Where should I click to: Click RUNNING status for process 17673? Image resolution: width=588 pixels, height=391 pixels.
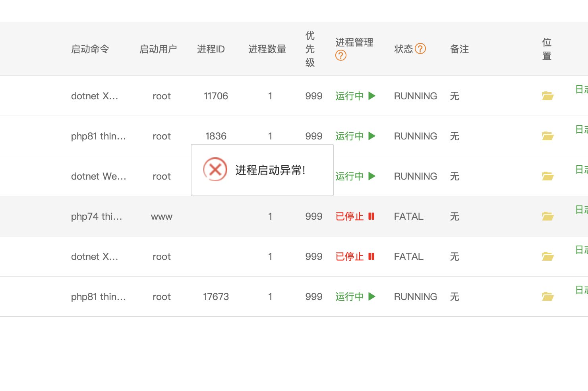pos(416,296)
